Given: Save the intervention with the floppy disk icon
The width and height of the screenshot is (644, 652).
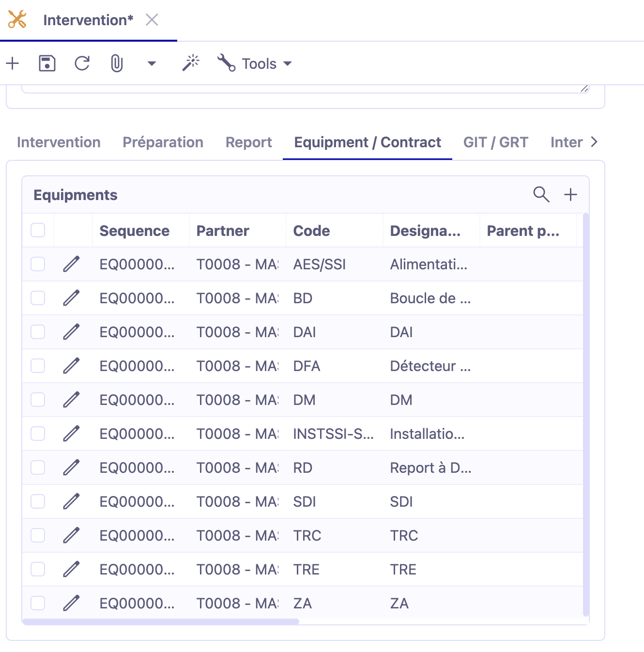Looking at the screenshot, I should point(47,63).
